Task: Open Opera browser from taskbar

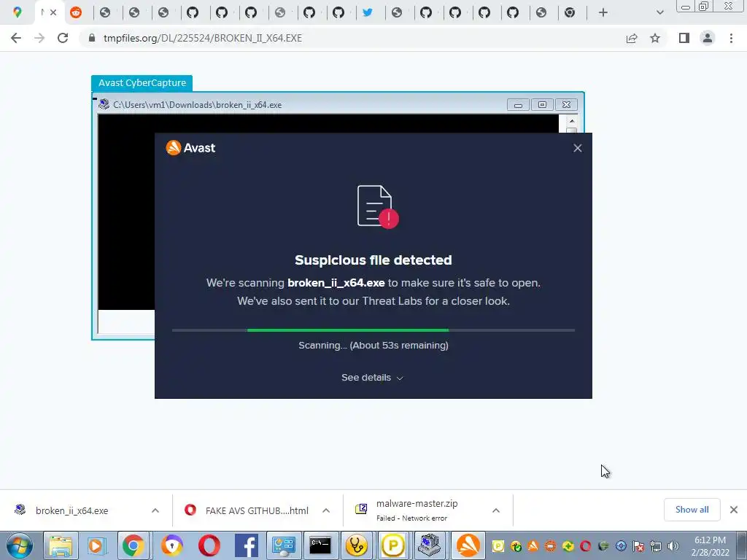Action: [209, 545]
